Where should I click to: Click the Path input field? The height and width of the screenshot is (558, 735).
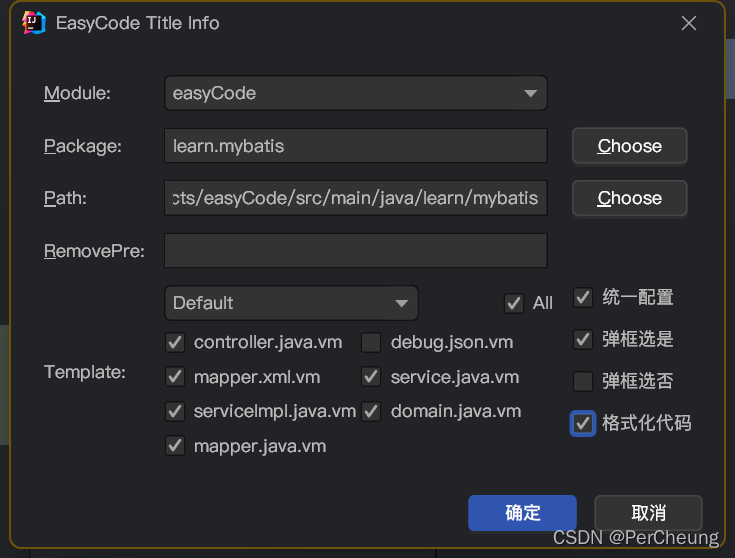click(356, 198)
